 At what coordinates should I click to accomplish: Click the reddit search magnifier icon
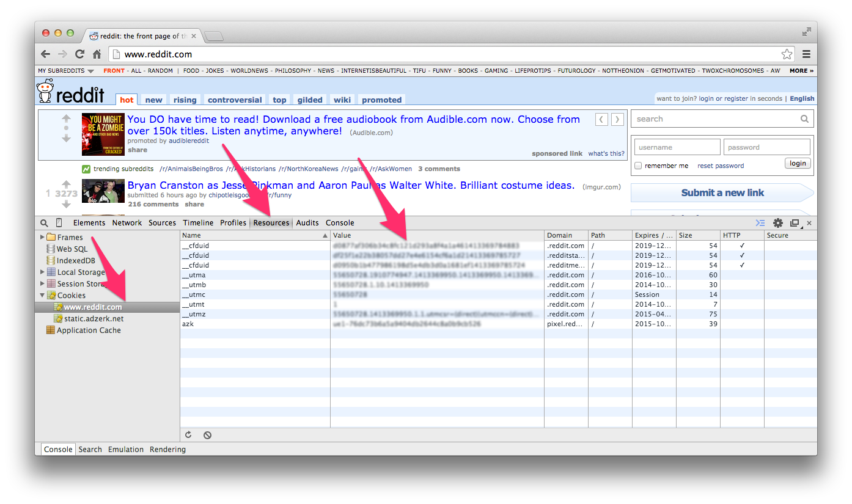pyautogui.click(x=804, y=119)
